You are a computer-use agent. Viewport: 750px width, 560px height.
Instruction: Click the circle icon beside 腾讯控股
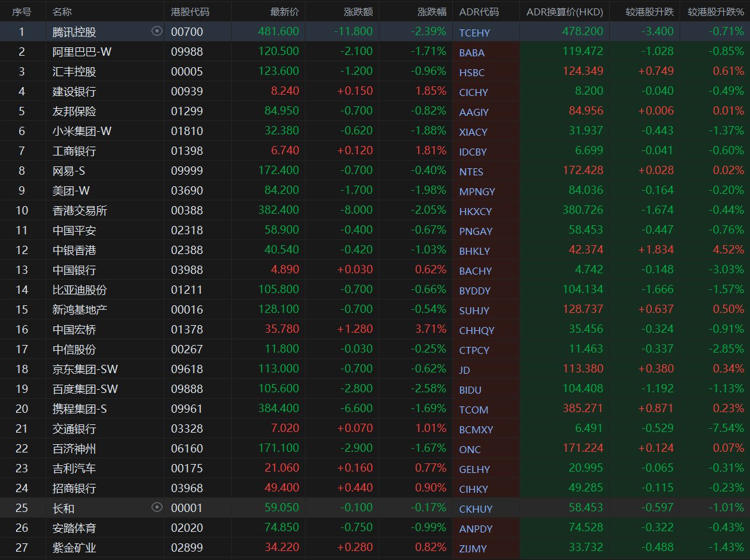[x=157, y=31]
